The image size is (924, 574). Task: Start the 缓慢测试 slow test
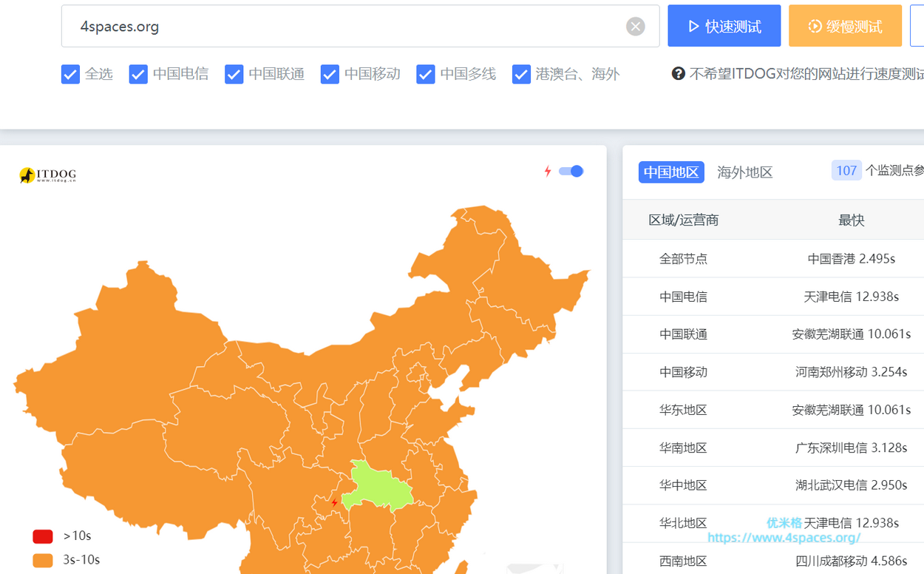(x=845, y=27)
